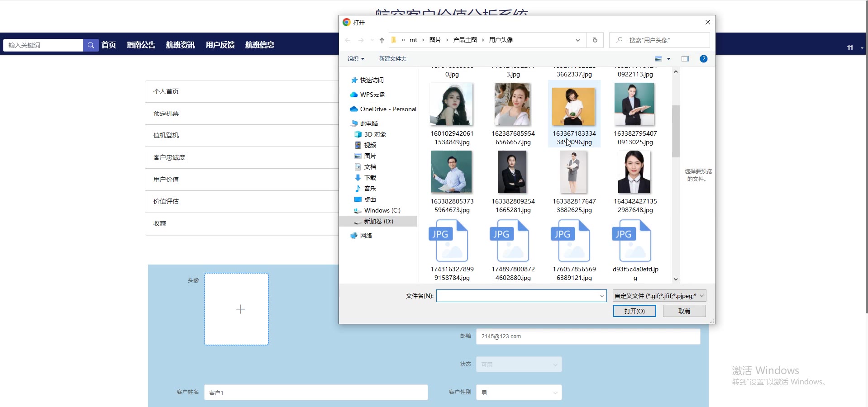Screen dimensions: 868x407
Task: Click the 打开(O) button
Action: click(x=634, y=311)
